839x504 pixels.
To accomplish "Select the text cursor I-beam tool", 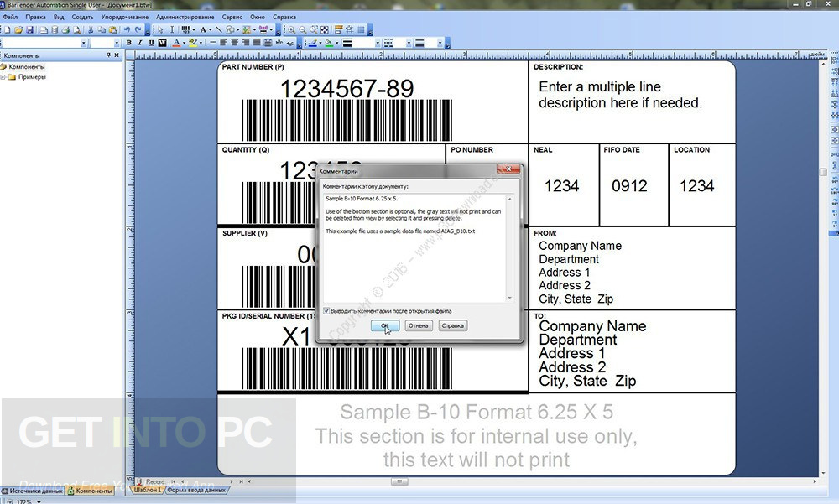I will [x=172, y=30].
